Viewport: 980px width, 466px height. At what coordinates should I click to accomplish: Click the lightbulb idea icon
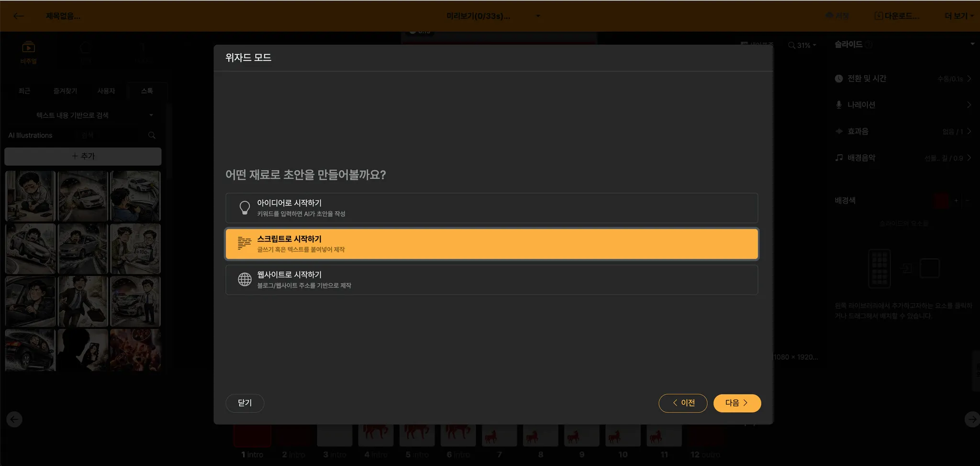[x=245, y=208]
